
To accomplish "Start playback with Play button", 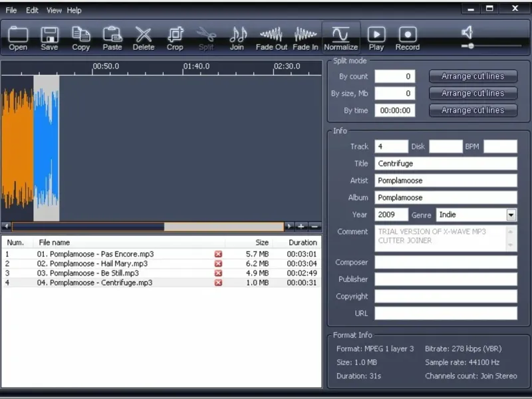I will pyautogui.click(x=376, y=39).
